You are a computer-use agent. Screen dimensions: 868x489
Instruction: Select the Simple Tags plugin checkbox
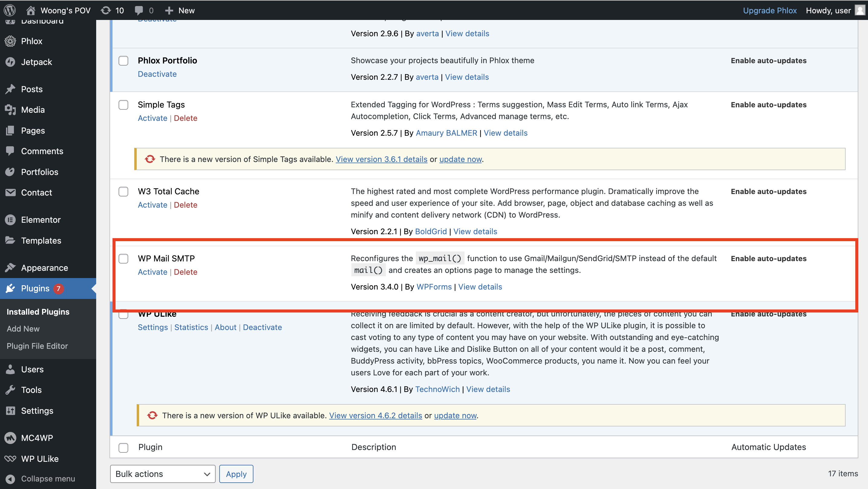click(x=123, y=105)
